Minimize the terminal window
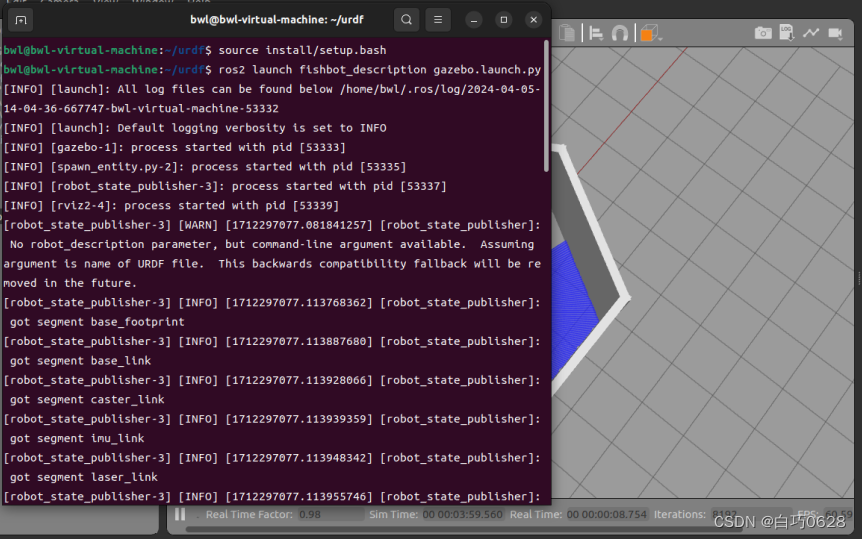The height and width of the screenshot is (539, 862). [x=473, y=20]
